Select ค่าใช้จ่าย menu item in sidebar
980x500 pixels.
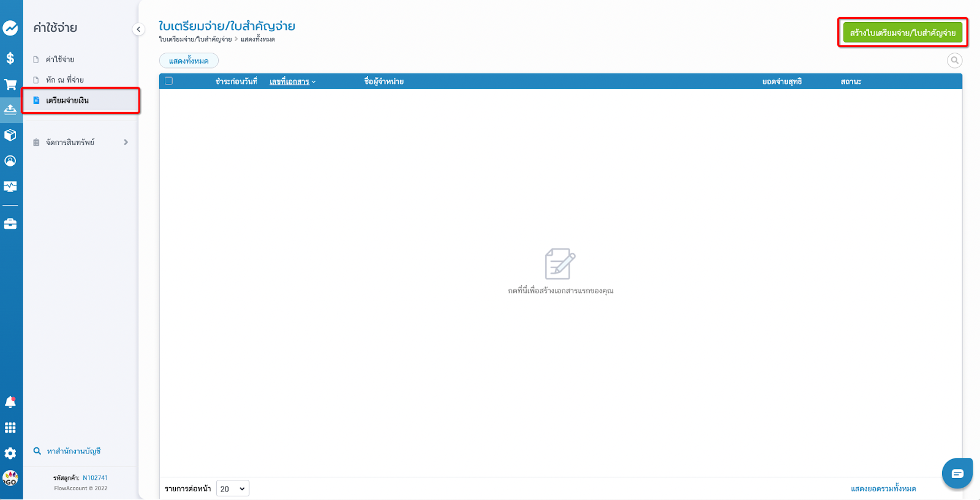[60, 59]
